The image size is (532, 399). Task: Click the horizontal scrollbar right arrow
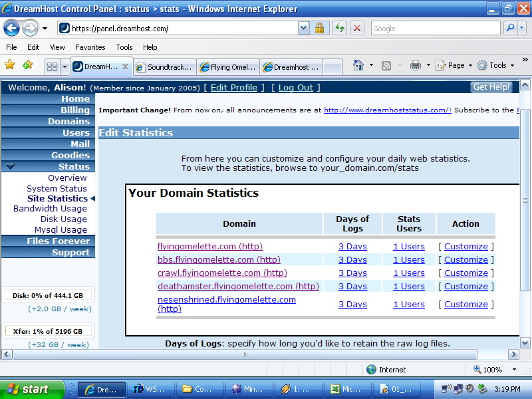513,354
